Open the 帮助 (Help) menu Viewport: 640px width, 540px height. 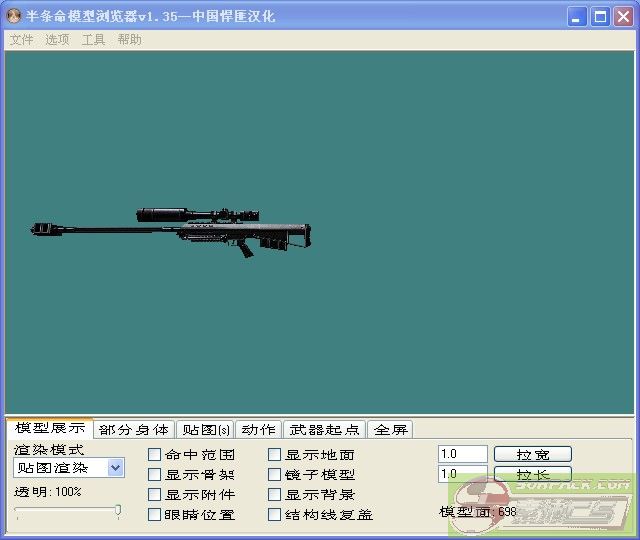pos(129,40)
